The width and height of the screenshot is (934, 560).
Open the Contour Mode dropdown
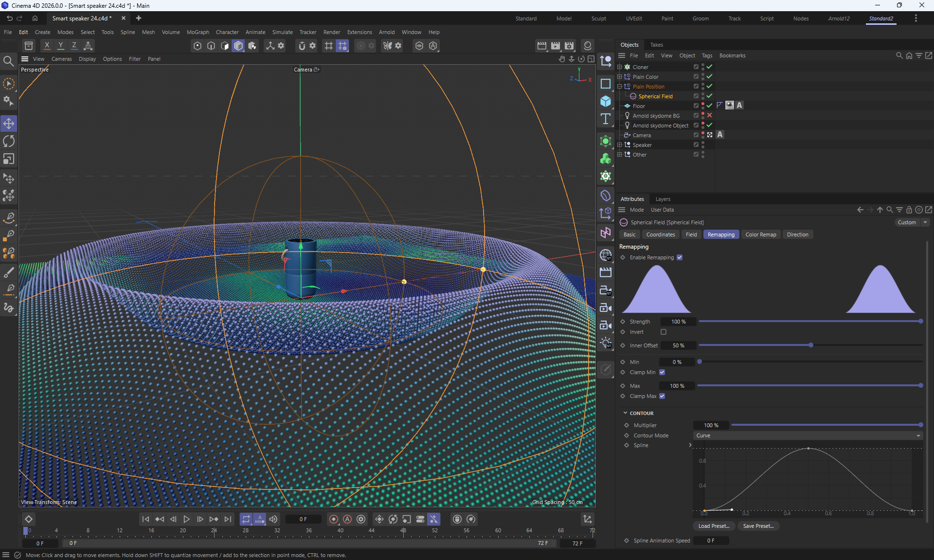(808, 435)
